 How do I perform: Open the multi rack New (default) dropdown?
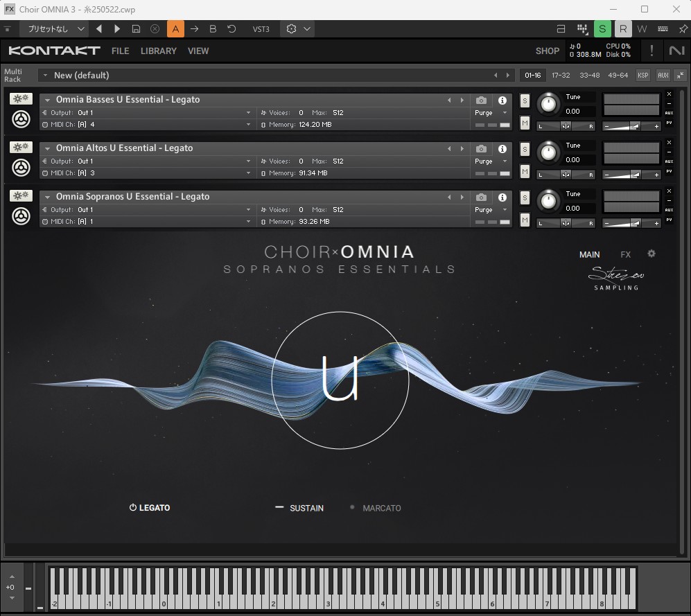tap(45, 76)
